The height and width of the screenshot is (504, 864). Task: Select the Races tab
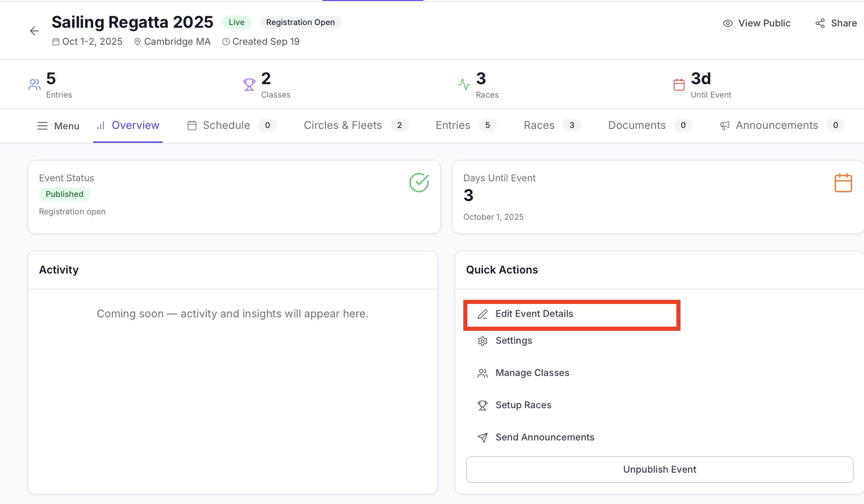tap(539, 125)
